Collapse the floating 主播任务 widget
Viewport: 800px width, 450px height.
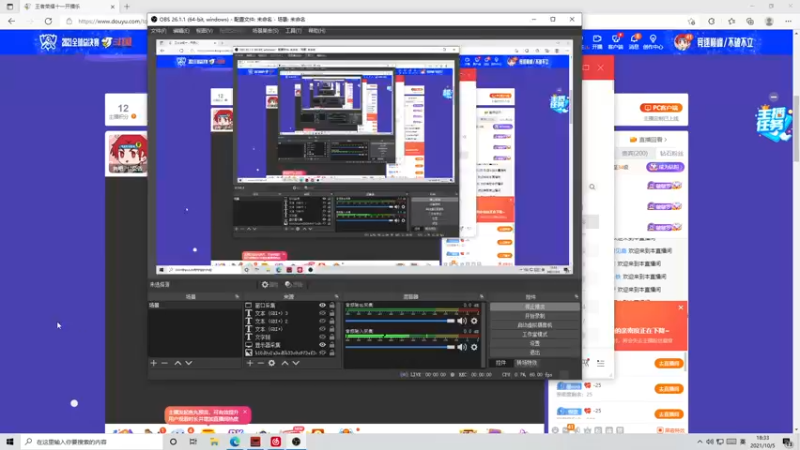point(773,97)
